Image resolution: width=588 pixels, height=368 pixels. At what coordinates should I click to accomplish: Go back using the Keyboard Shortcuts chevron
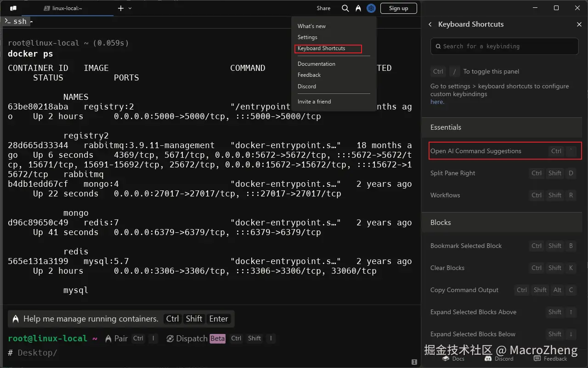click(430, 24)
